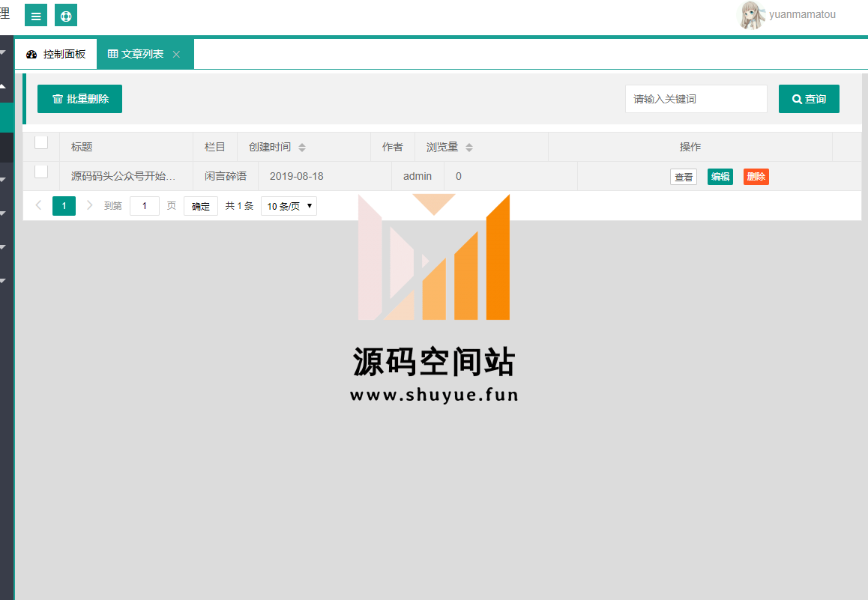
Task: Toggle the sidebar with the hamburger icon
Action: click(x=36, y=16)
